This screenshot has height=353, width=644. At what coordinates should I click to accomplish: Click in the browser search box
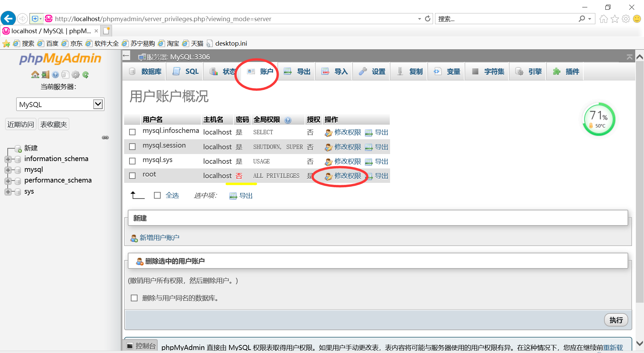point(506,19)
